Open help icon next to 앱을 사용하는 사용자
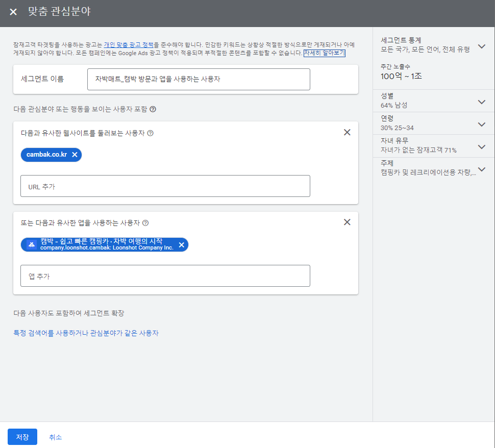Viewport: 495px width, 448px height. click(x=145, y=223)
